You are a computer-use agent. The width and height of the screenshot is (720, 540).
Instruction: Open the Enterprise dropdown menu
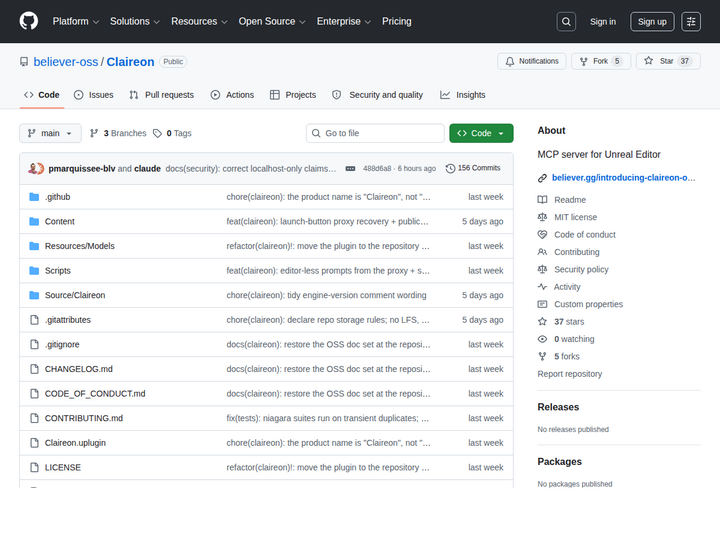coord(343,22)
